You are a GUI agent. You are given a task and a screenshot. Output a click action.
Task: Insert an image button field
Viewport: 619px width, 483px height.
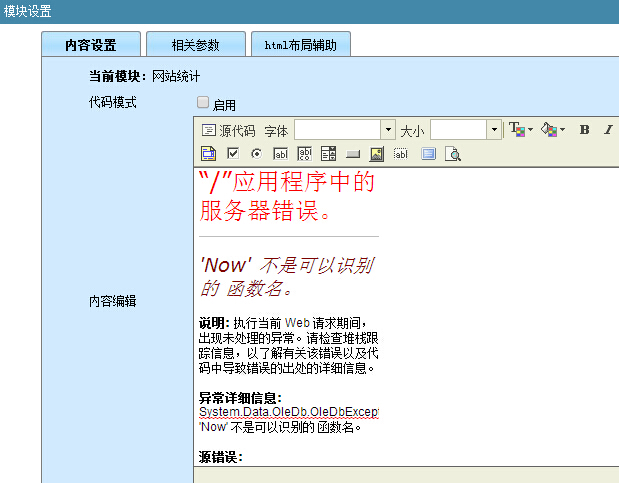point(377,154)
